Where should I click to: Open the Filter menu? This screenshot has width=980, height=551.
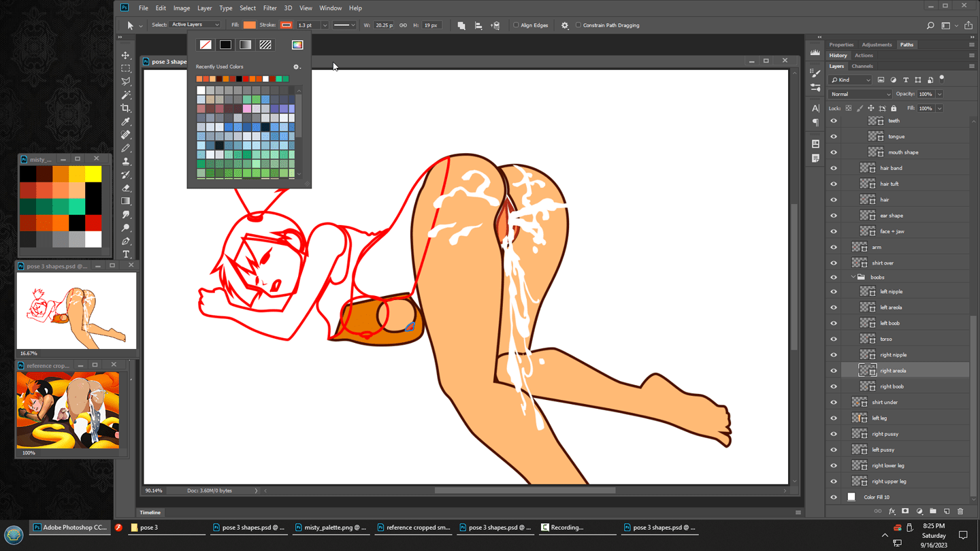269,8
